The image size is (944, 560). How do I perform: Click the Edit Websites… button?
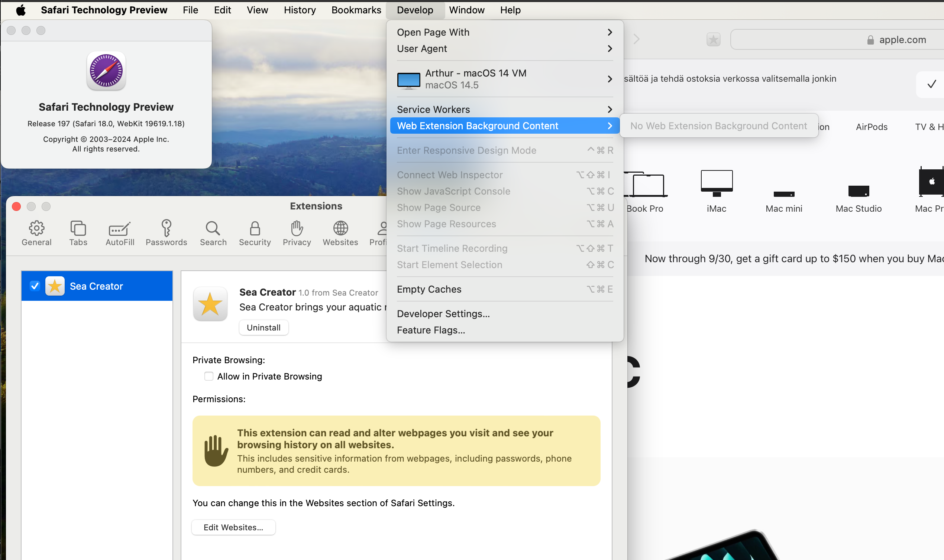point(233,527)
